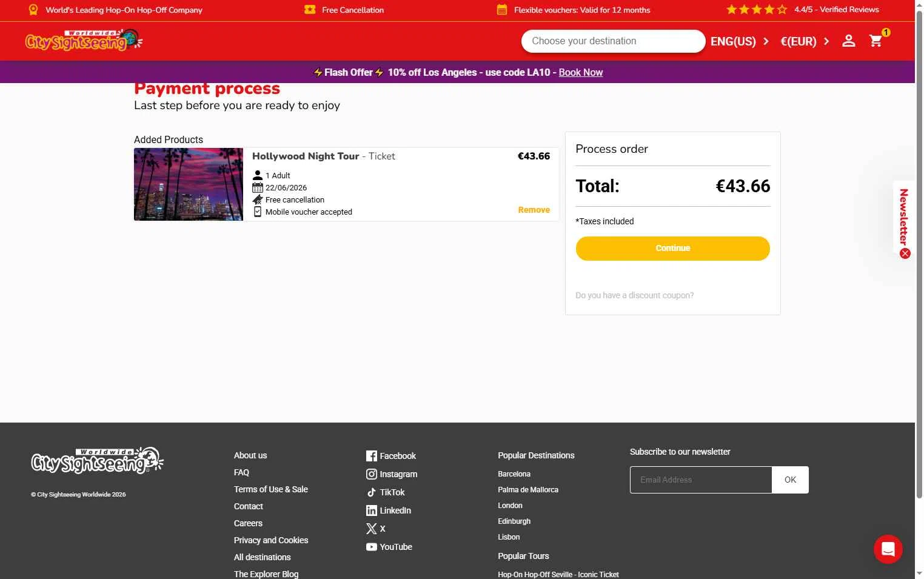Click the free cancellation ticket icon
The width and height of the screenshot is (924, 579).
[x=258, y=199]
